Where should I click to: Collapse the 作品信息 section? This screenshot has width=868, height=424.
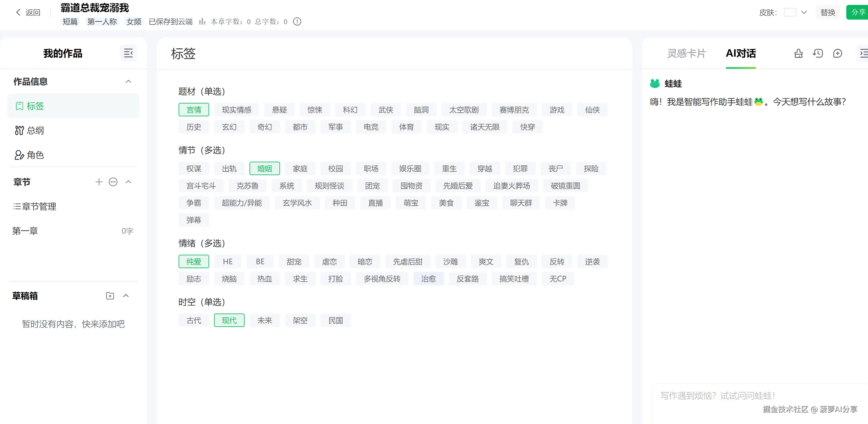click(x=128, y=82)
